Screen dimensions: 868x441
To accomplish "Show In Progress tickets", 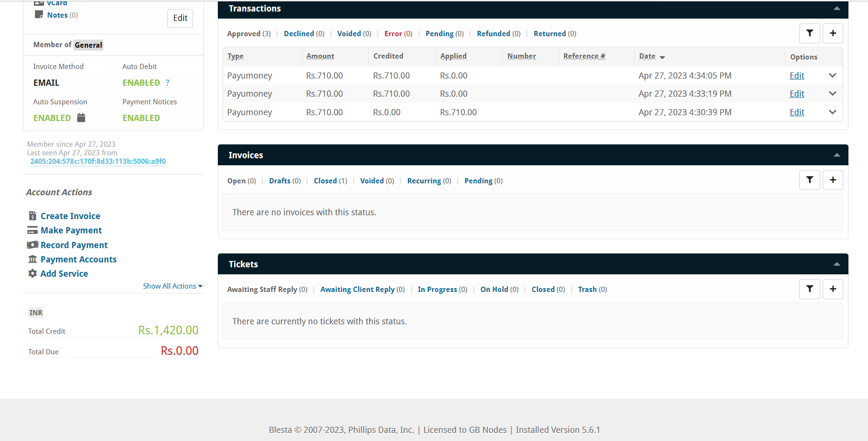I will click(442, 290).
